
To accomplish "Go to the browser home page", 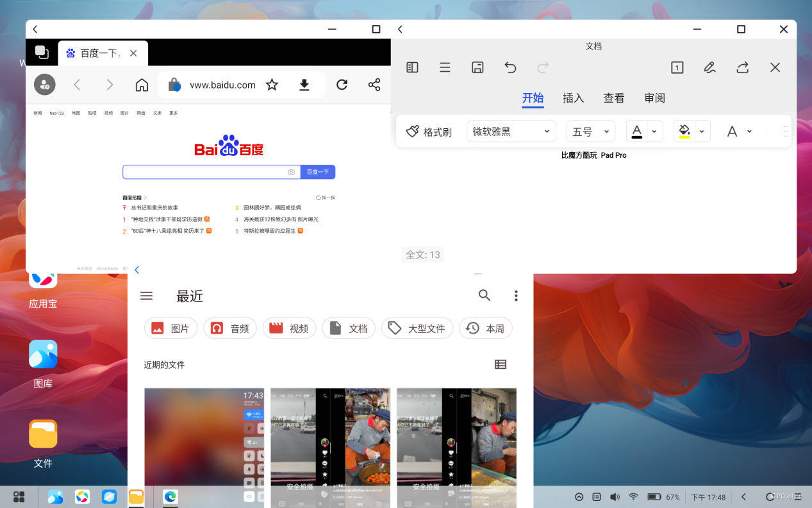I will coord(142,85).
